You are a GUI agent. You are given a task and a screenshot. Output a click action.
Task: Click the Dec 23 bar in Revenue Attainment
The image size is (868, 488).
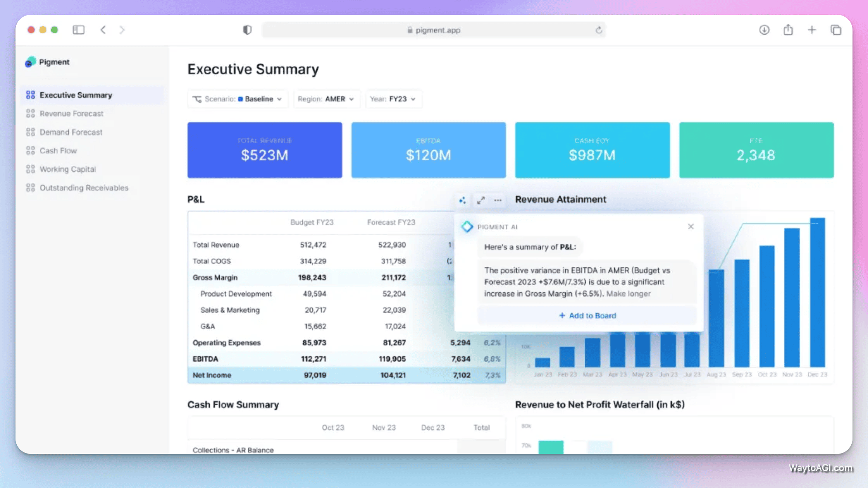point(817,292)
